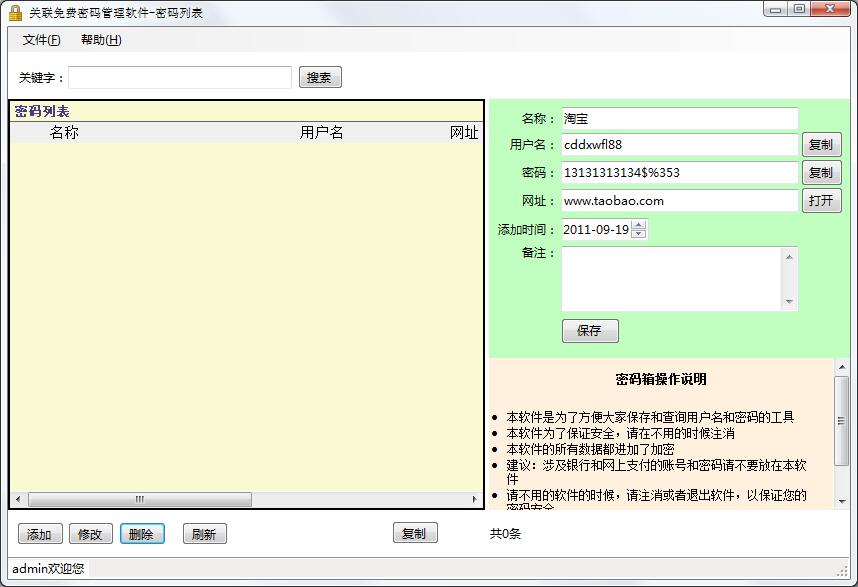Sort by 名称 column header
This screenshot has width=858, height=587.
64,132
